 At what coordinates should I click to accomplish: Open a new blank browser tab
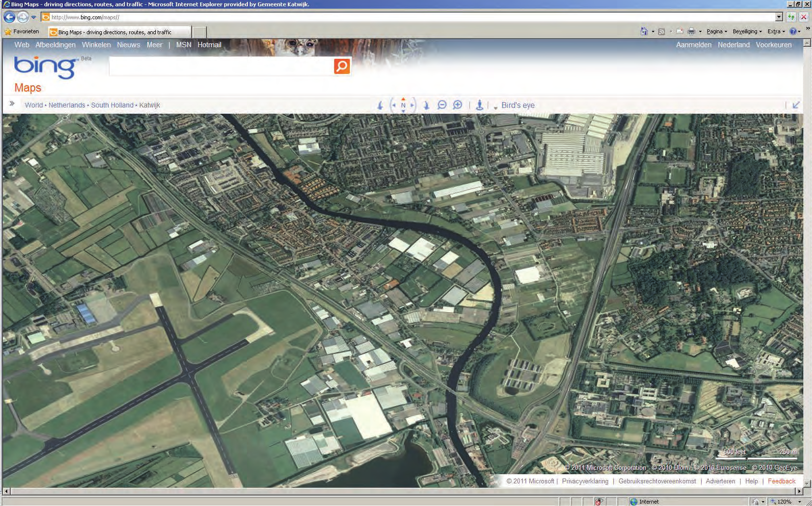pos(199,32)
